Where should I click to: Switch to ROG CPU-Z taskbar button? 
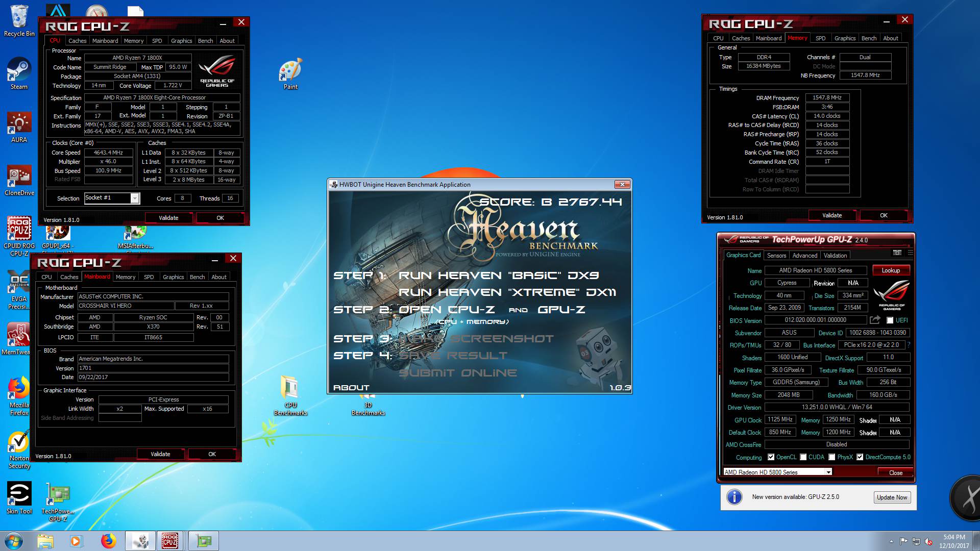tap(170, 541)
